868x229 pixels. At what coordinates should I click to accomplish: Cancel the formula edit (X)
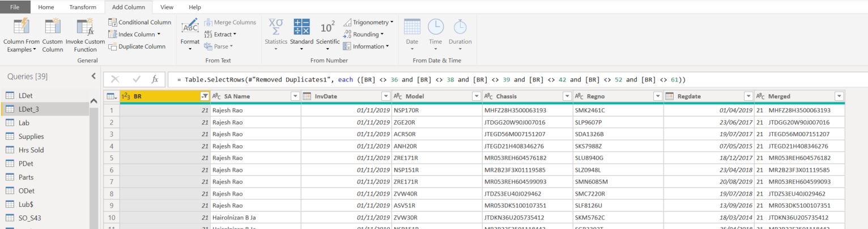(114, 79)
